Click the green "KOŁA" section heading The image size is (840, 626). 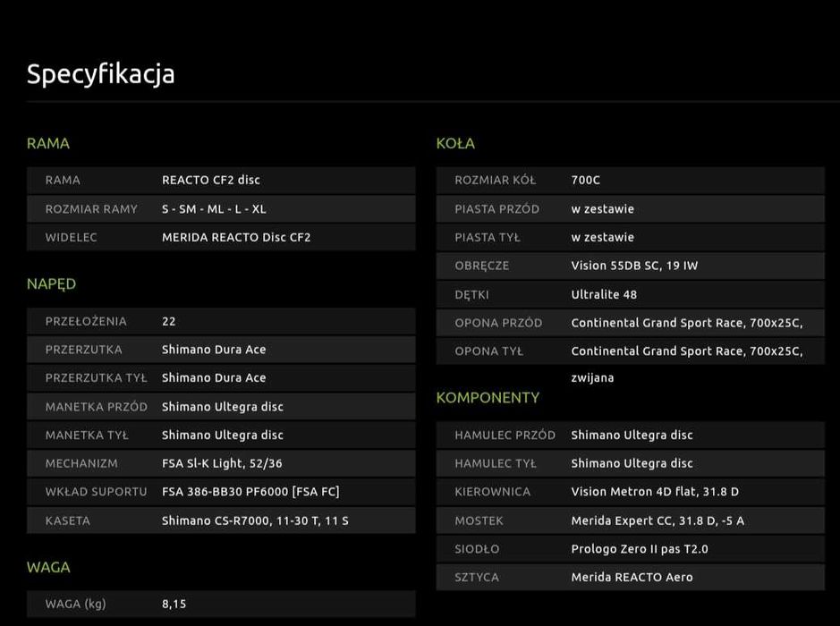click(455, 143)
